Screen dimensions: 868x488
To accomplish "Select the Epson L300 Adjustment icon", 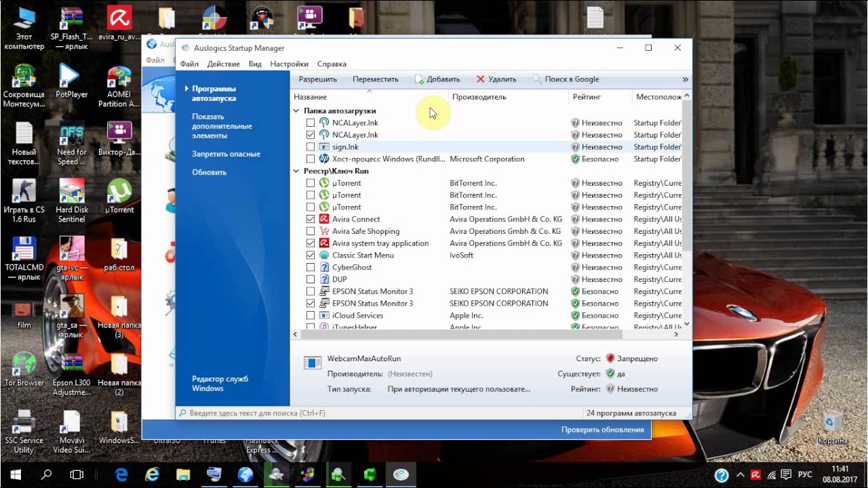I will 72,374.
